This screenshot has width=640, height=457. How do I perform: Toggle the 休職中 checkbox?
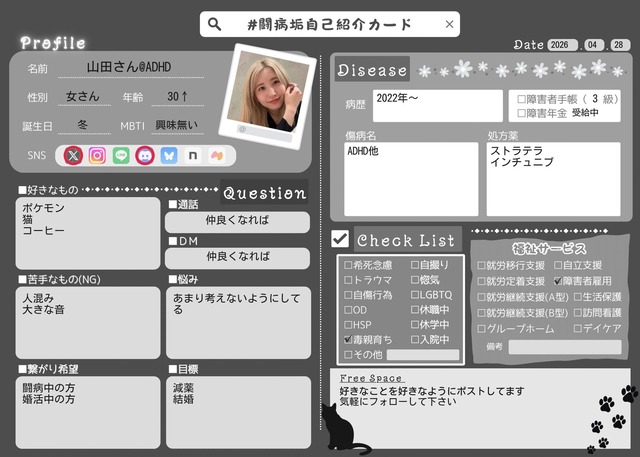pyautogui.click(x=415, y=310)
